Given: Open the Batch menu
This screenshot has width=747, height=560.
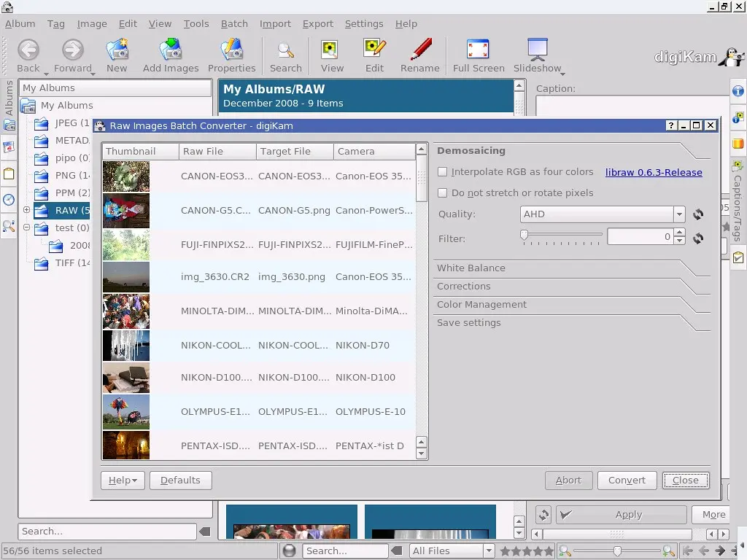Looking at the screenshot, I should tap(234, 23).
